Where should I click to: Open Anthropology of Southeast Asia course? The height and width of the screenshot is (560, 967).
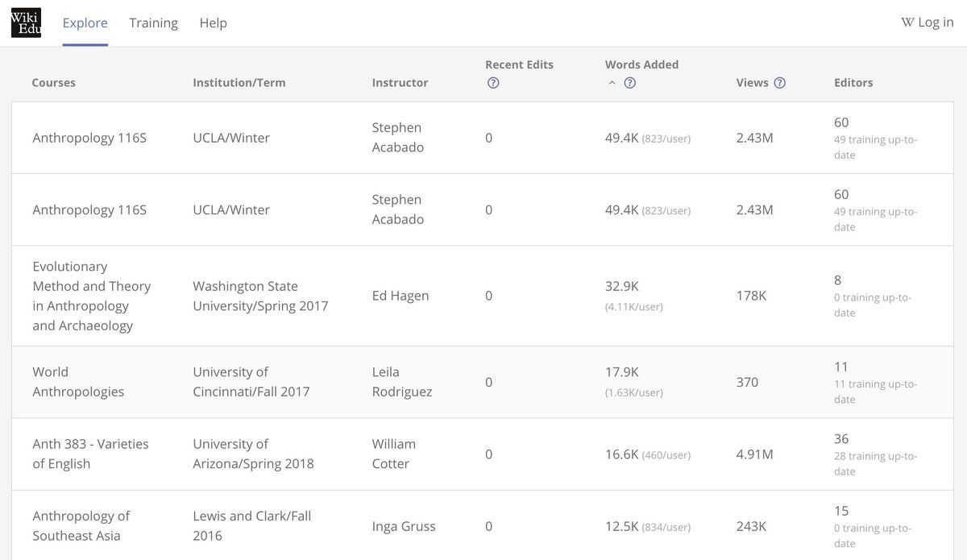(81, 525)
